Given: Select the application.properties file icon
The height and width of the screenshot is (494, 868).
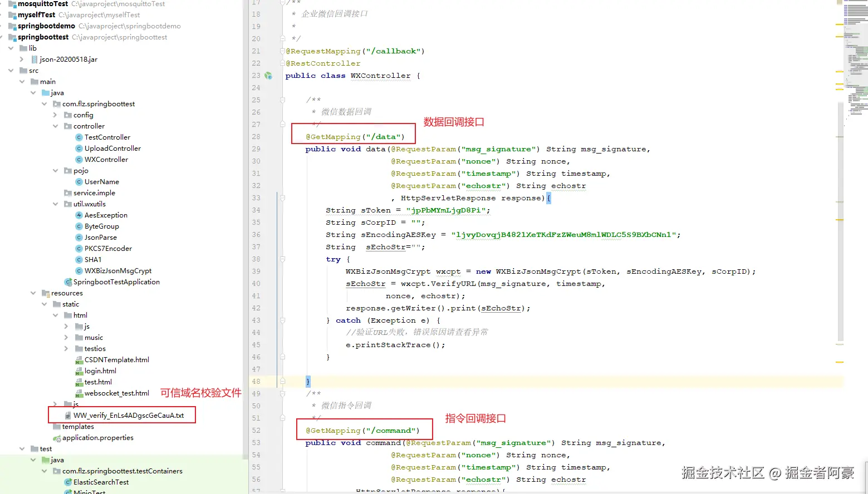Looking at the screenshot, I should pyautogui.click(x=57, y=438).
